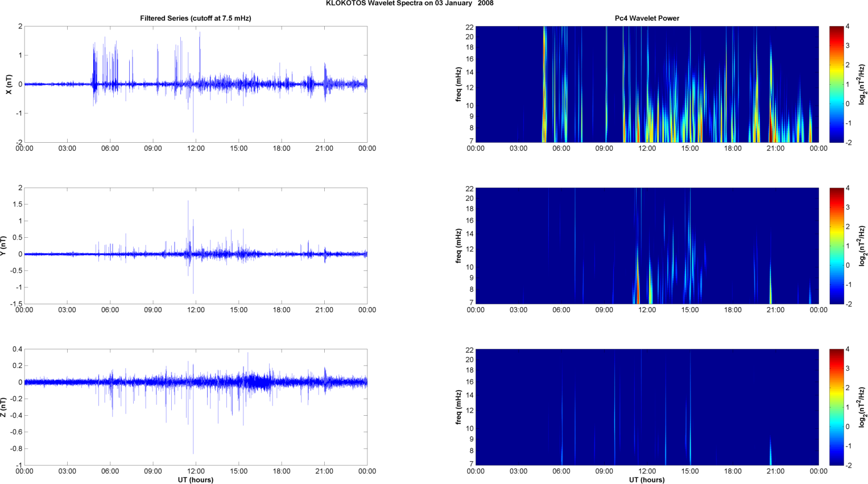Click the middle wavelet spectrogram panel
Screen dimensions: 868x484
click(x=647, y=246)
